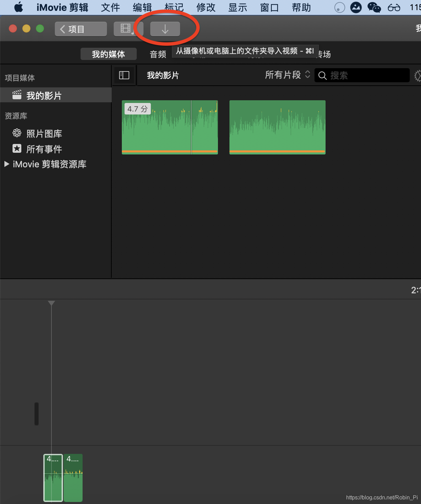Expand the iMovie 剪辑资源库 disclosure triangle
This screenshot has width=421, height=504.
point(6,164)
